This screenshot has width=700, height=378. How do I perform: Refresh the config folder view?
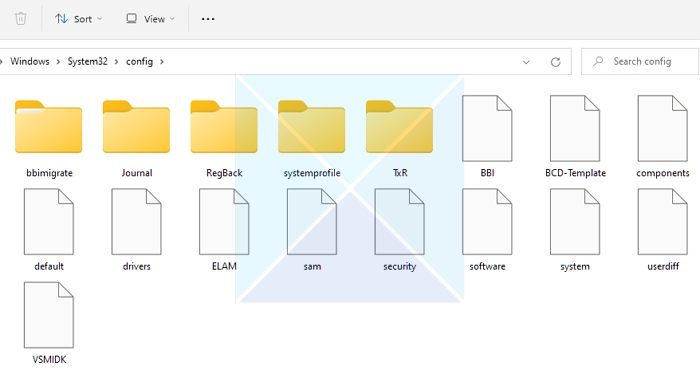coord(555,62)
